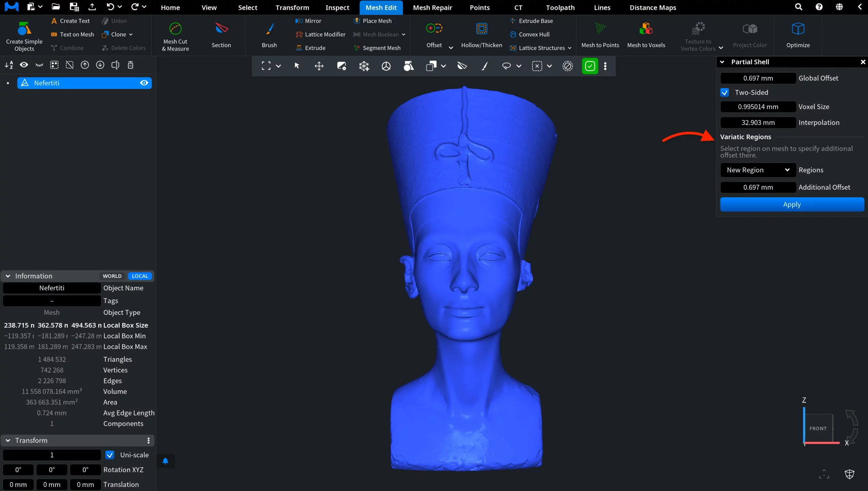Screen dimensions: 868x491
Task: Select the Nefertiti object in the list
Action: point(84,83)
